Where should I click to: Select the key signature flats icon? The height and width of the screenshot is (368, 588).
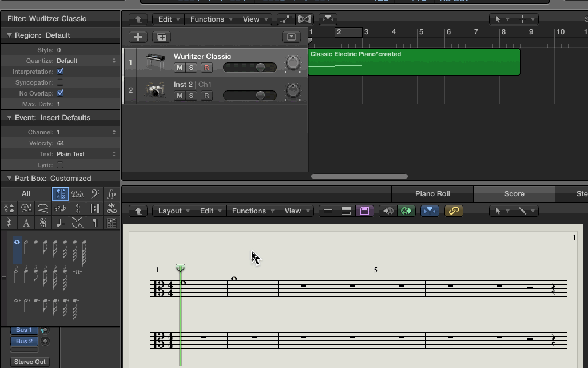(60, 208)
